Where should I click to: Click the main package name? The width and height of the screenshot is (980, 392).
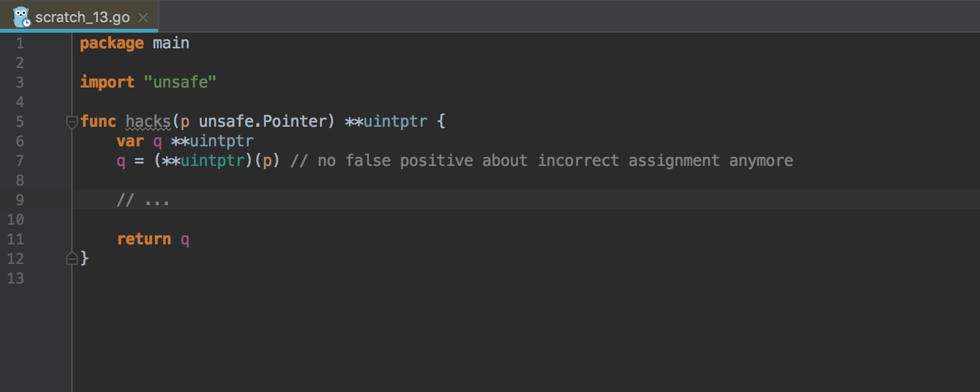pyautogui.click(x=171, y=43)
